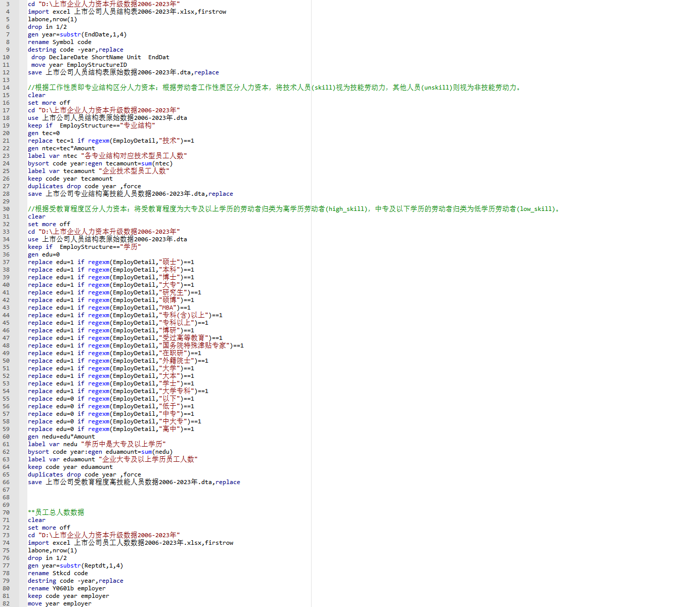Select the gen ntec=tec*Amount line
700x607 pixels.
[x=61, y=148]
